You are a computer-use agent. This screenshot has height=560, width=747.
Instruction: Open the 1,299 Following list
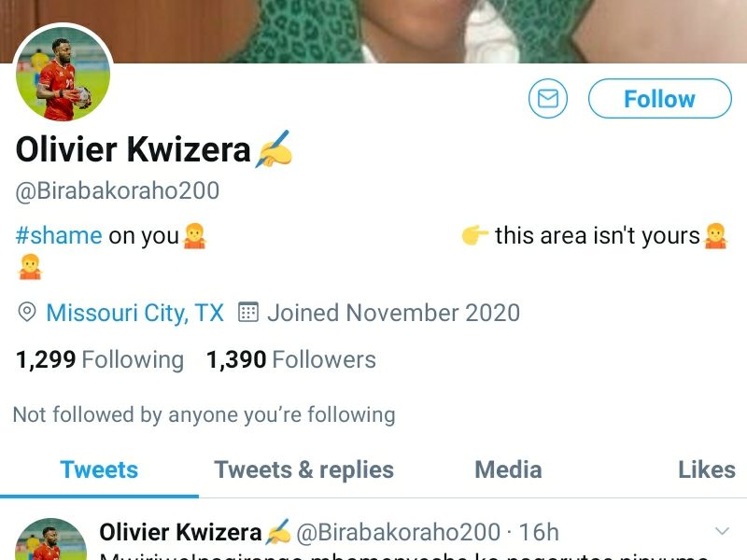[x=100, y=359]
